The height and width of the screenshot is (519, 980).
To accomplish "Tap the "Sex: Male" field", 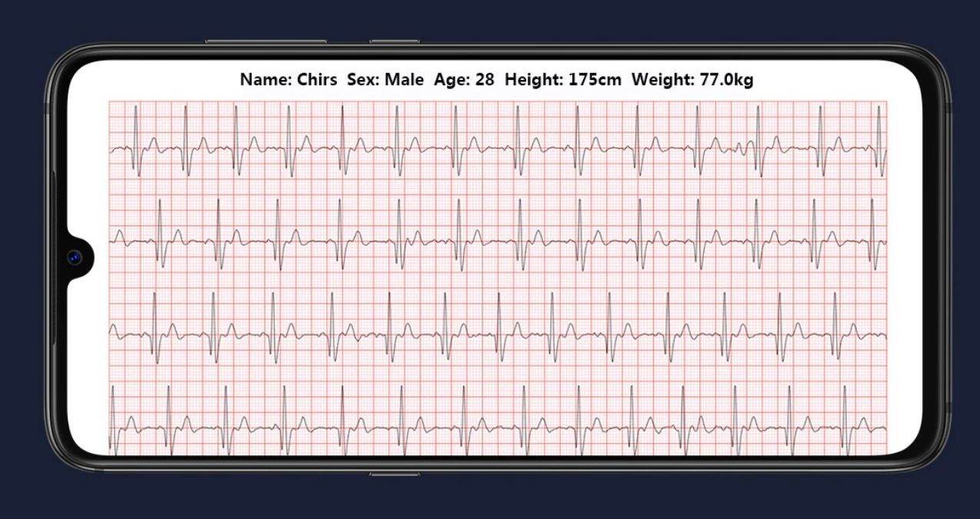I will pos(385,79).
